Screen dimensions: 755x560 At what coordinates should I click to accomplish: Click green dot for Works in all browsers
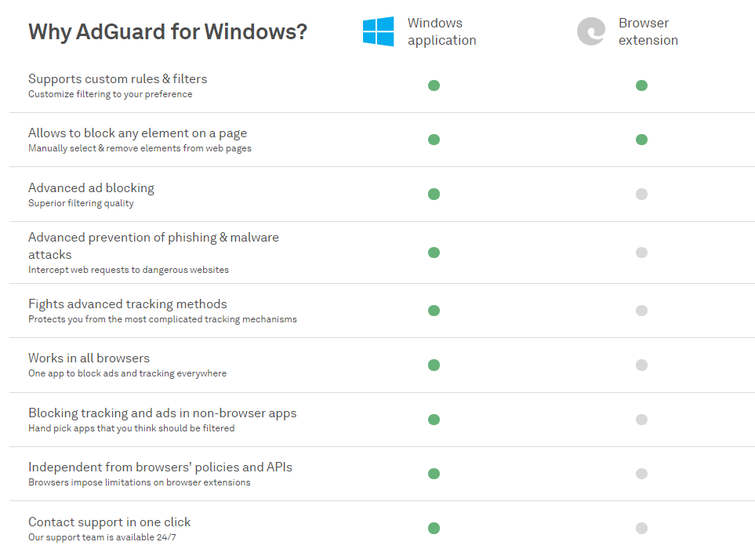434,365
